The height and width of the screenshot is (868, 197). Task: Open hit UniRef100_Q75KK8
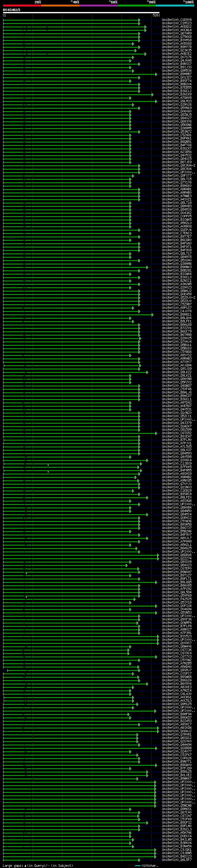pos(177,37)
